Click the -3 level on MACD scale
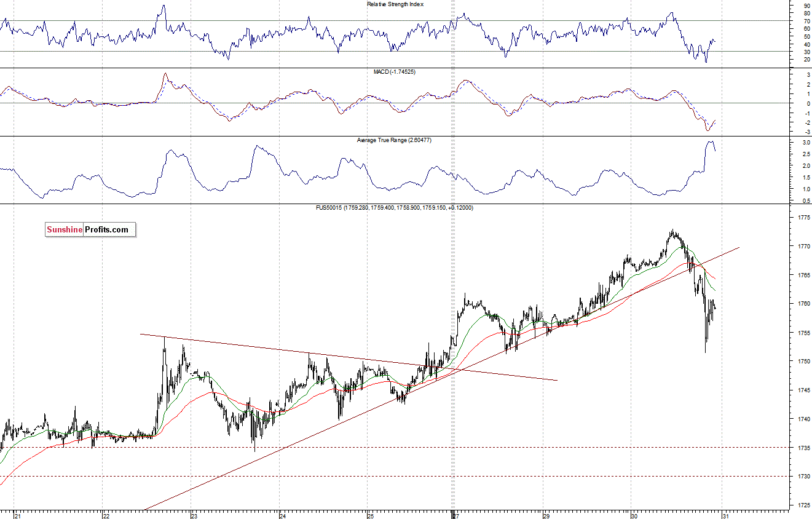This screenshot has width=812, height=519. 807,132
